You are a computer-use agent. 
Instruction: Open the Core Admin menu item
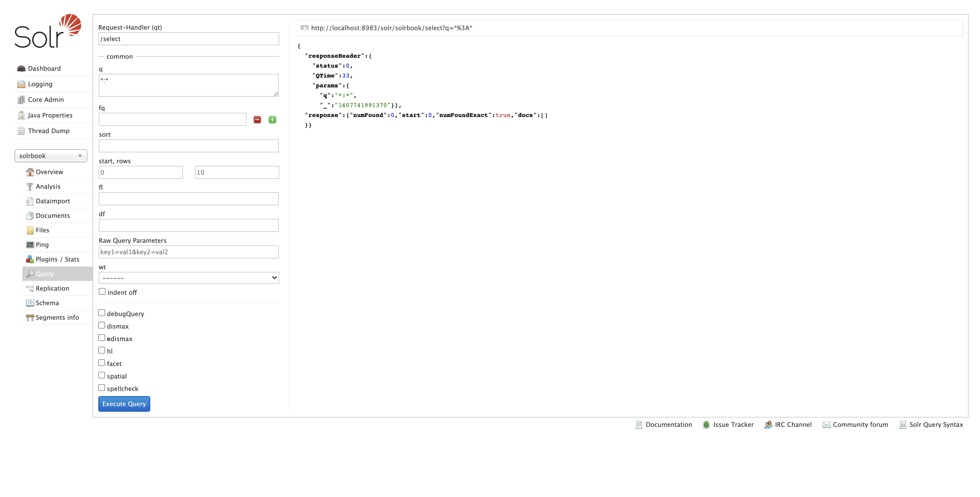(53, 100)
